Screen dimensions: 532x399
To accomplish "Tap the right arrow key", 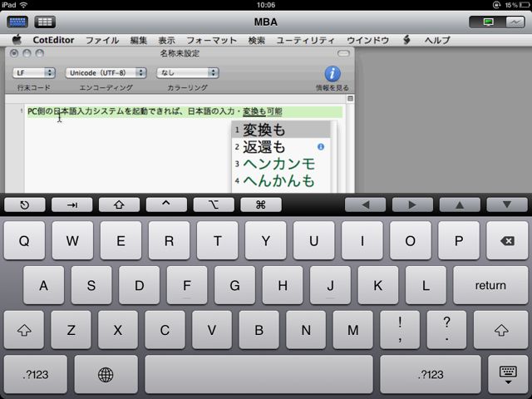I will [412, 205].
